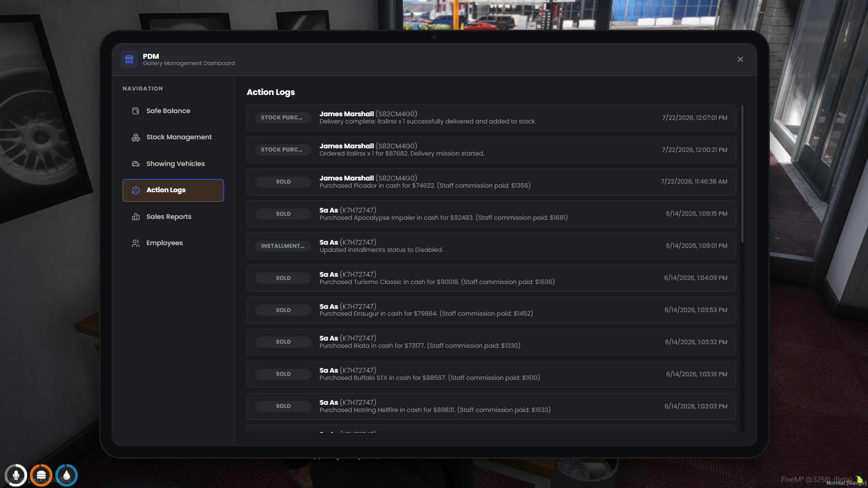This screenshot has width=868, height=488.
Task: Click the Sales Reports chart icon
Action: click(x=135, y=217)
